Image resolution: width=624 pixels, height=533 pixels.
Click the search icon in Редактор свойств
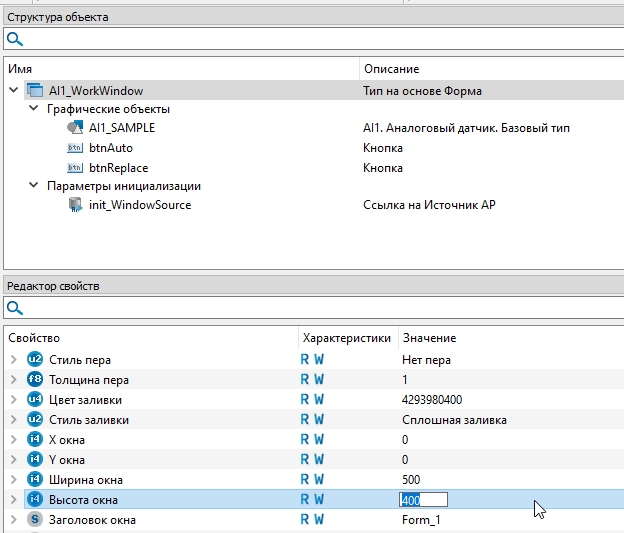click(14, 308)
